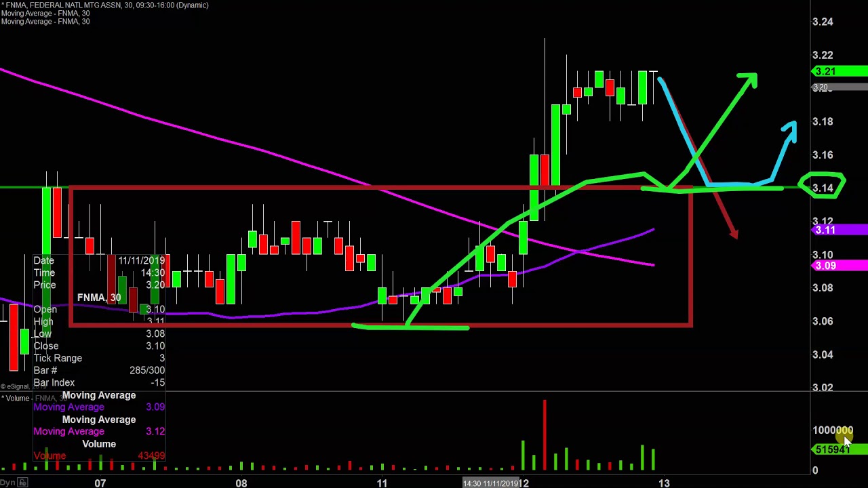Click the purple 3.11 moving average marker
Screen dimensions: 868x488
(x=840, y=230)
